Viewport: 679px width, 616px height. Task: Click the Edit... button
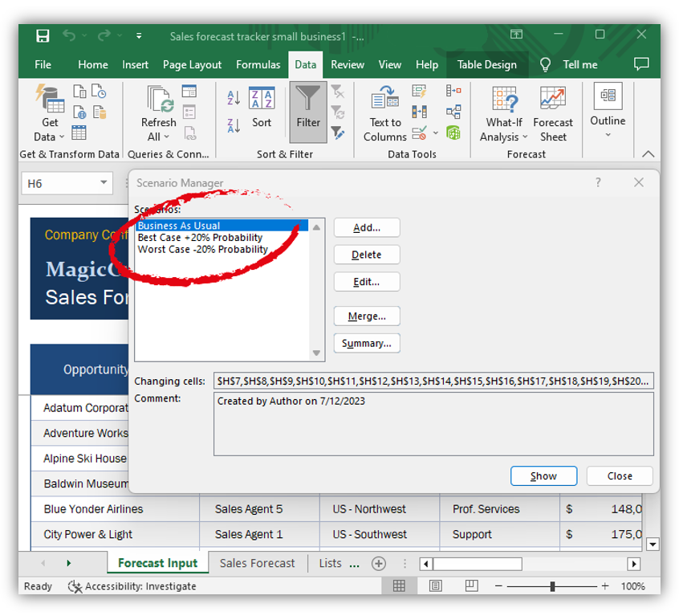coord(367,282)
